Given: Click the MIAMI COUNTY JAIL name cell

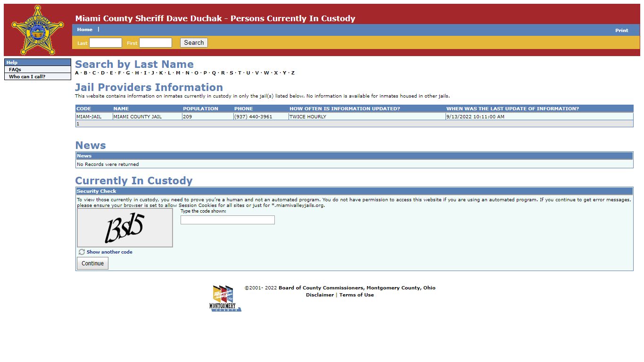Looking at the screenshot, I should 138,117.
